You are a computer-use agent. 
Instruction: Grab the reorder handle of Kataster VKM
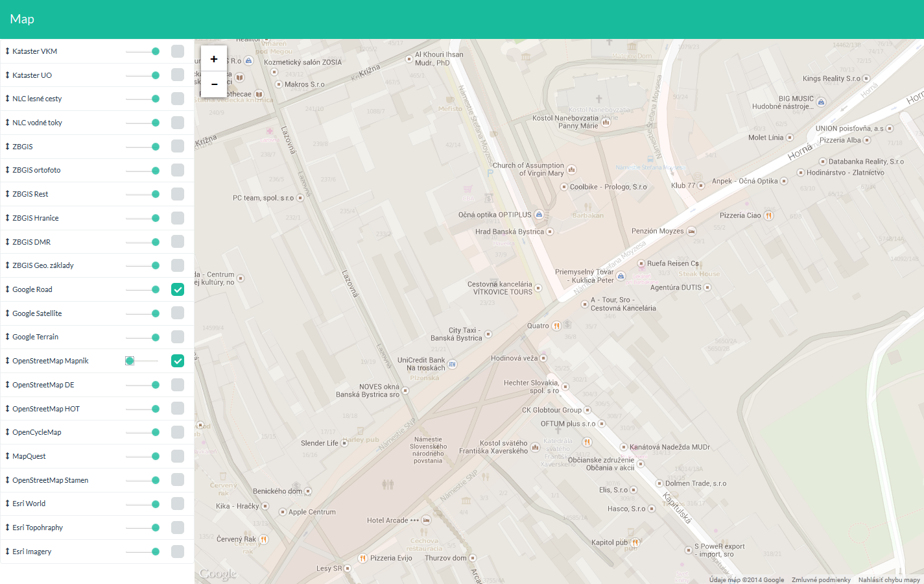pyautogui.click(x=7, y=51)
